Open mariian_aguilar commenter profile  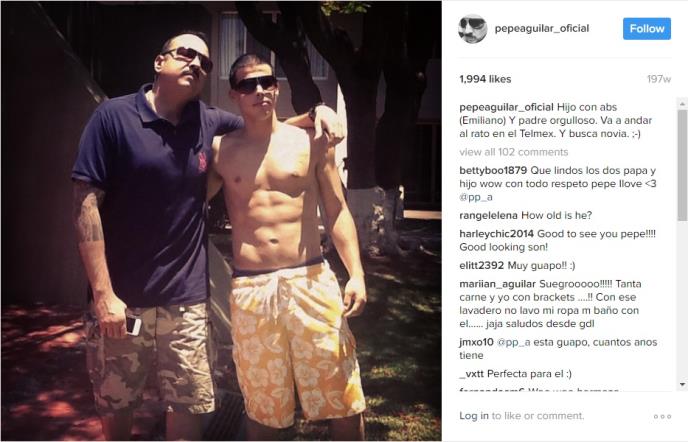tap(498, 284)
